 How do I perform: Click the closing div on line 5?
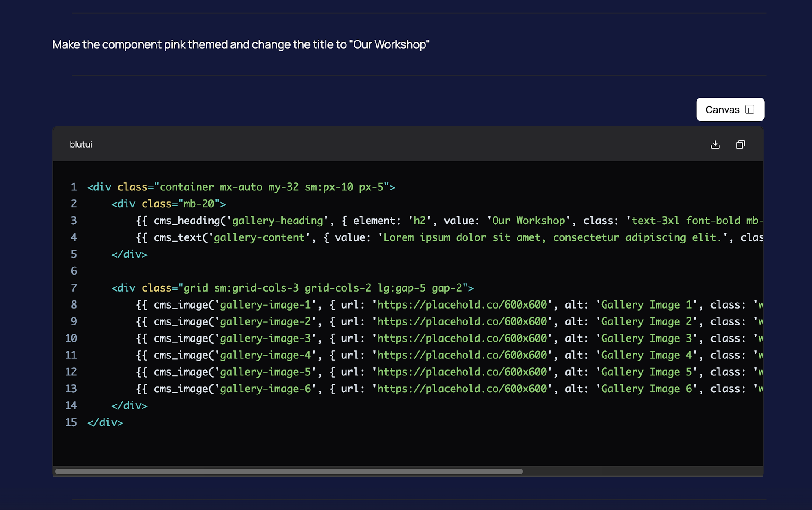point(129,254)
